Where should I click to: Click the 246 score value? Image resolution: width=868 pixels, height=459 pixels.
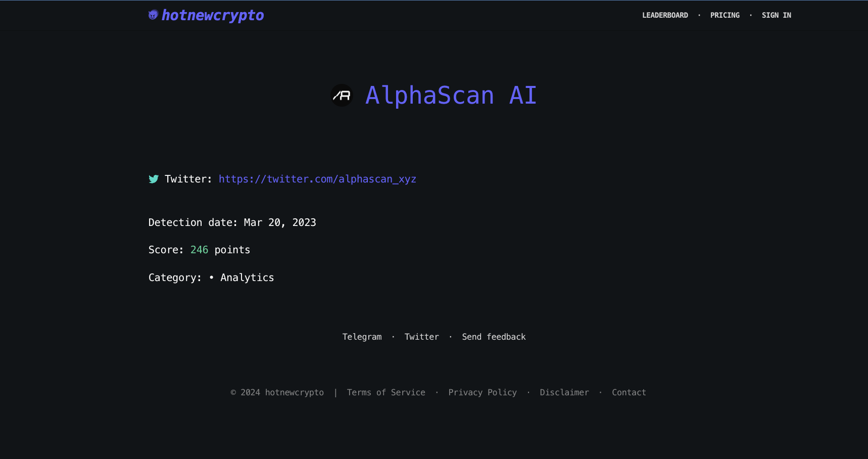pos(199,250)
